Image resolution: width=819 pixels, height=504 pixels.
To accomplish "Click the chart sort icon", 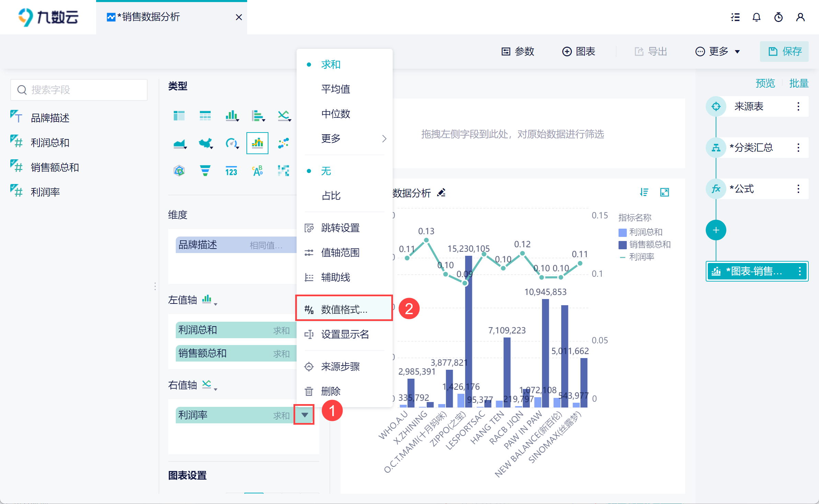I will (644, 192).
